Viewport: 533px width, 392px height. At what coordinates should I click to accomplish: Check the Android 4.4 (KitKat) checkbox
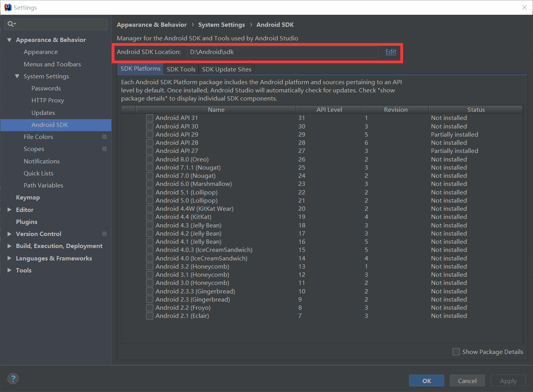149,217
